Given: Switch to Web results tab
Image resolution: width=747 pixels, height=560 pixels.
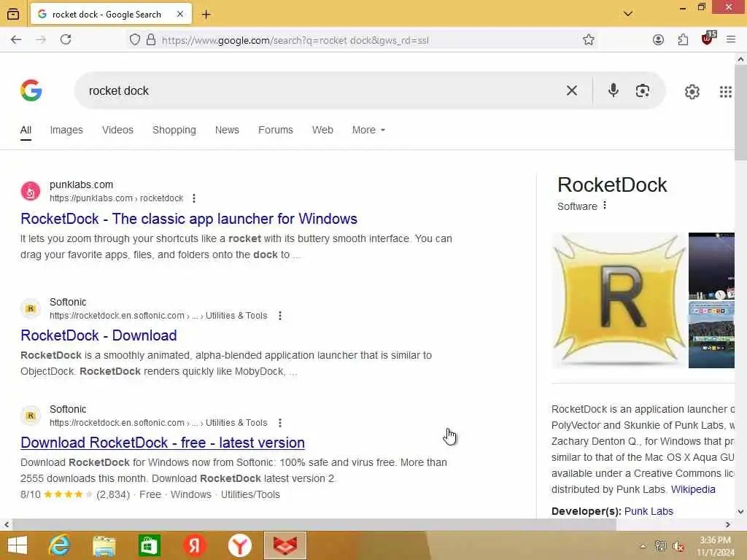Looking at the screenshot, I should (322, 130).
